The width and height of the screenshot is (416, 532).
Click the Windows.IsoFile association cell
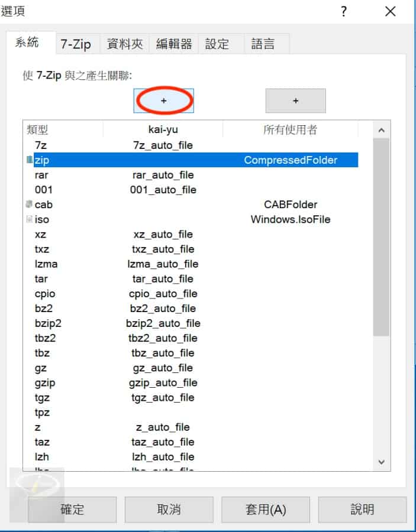pos(291,219)
